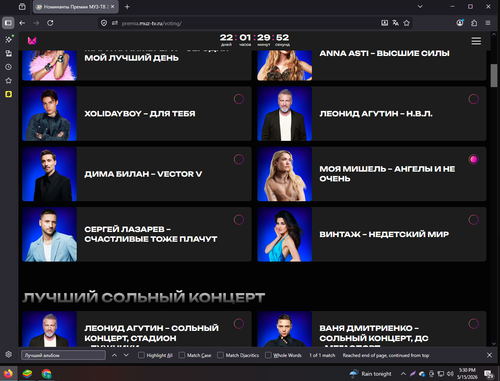Show hidden system tray icons
The height and width of the screenshot is (381, 500).
[x=403, y=374]
